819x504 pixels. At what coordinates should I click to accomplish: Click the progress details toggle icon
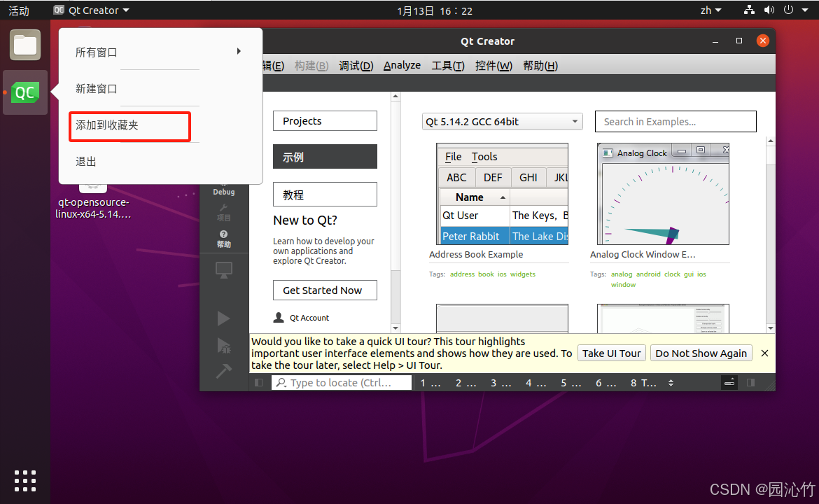pyautogui.click(x=729, y=383)
